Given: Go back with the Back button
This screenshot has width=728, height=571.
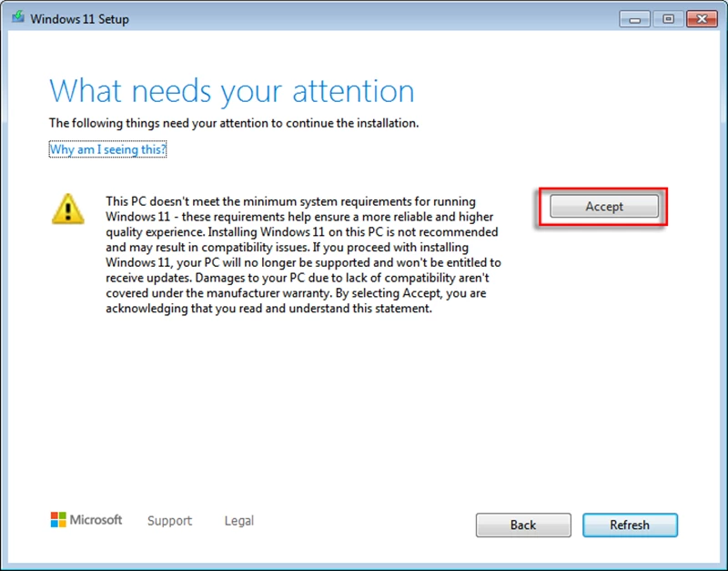Looking at the screenshot, I should pos(523,525).
